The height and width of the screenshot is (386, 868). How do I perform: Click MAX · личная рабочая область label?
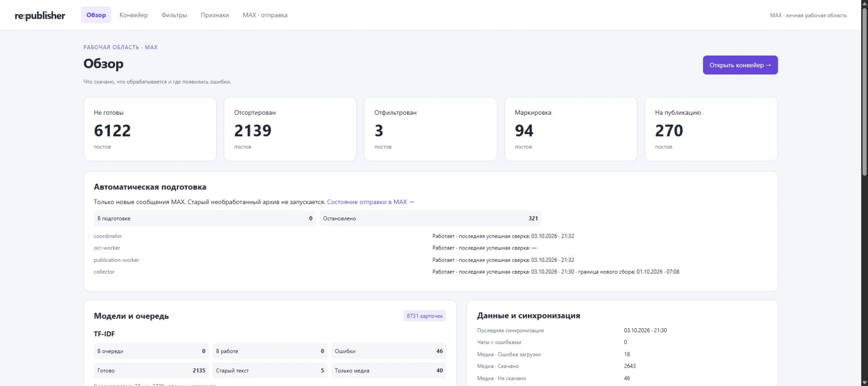(808, 15)
